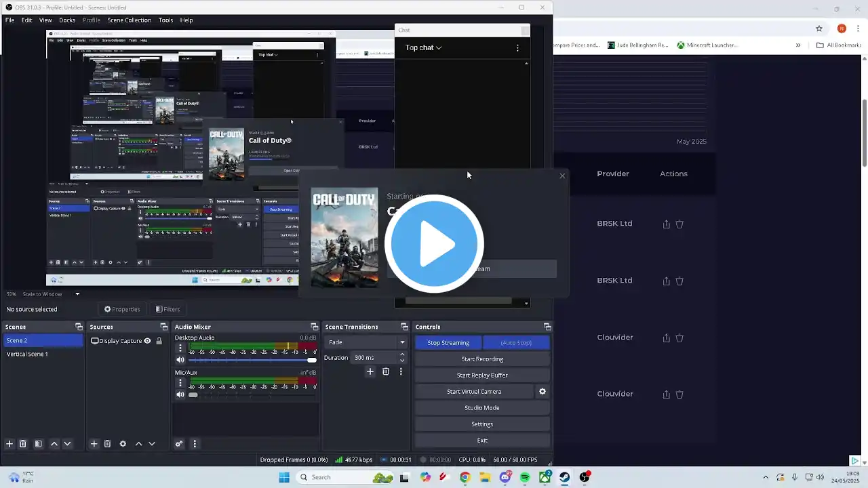
Task: Open the View menu
Action: (45, 20)
